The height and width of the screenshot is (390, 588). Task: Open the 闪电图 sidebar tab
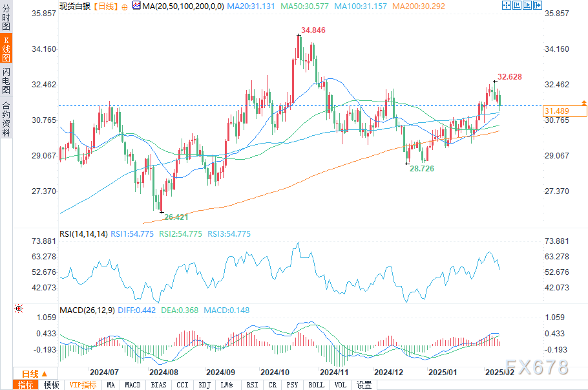click(6, 81)
